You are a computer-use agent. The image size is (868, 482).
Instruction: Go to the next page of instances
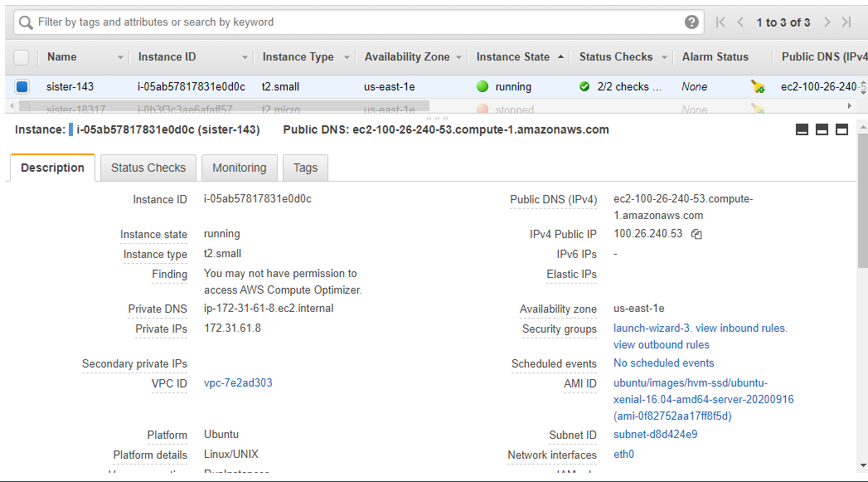click(827, 22)
